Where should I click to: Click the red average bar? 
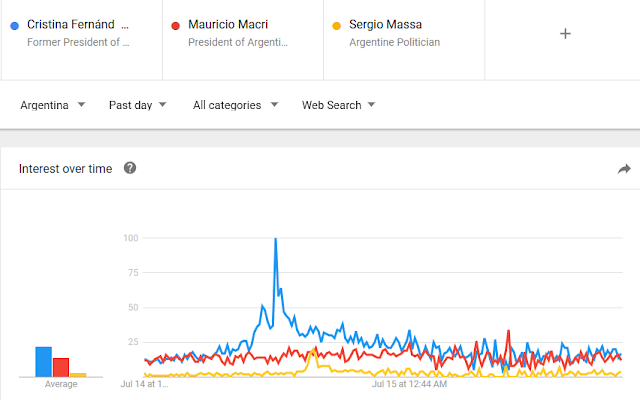pos(61,366)
